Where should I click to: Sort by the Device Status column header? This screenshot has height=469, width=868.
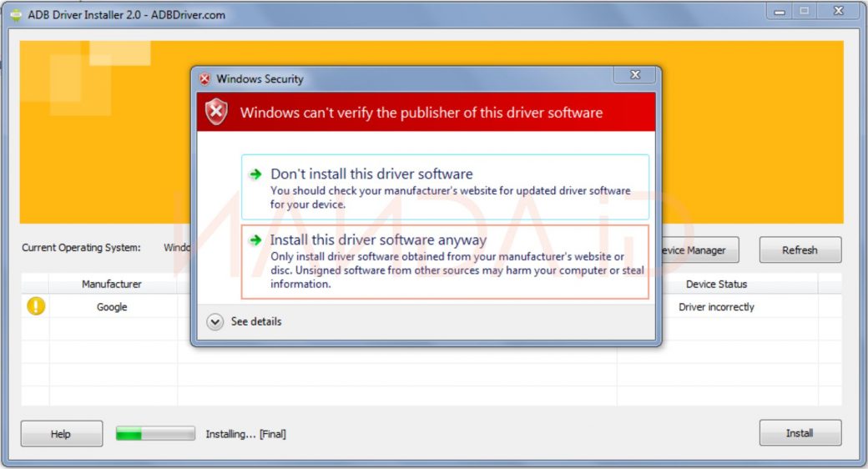(717, 285)
